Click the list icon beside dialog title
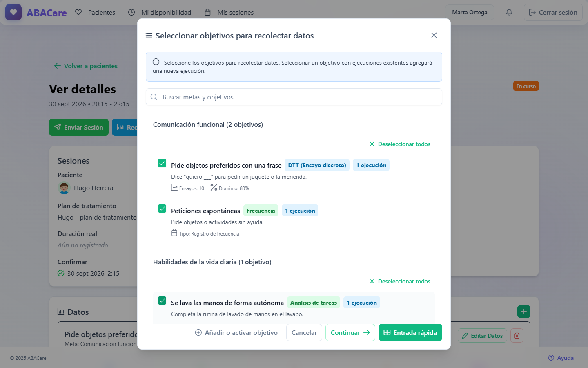588x368 pixels. (x=149, y=36)
